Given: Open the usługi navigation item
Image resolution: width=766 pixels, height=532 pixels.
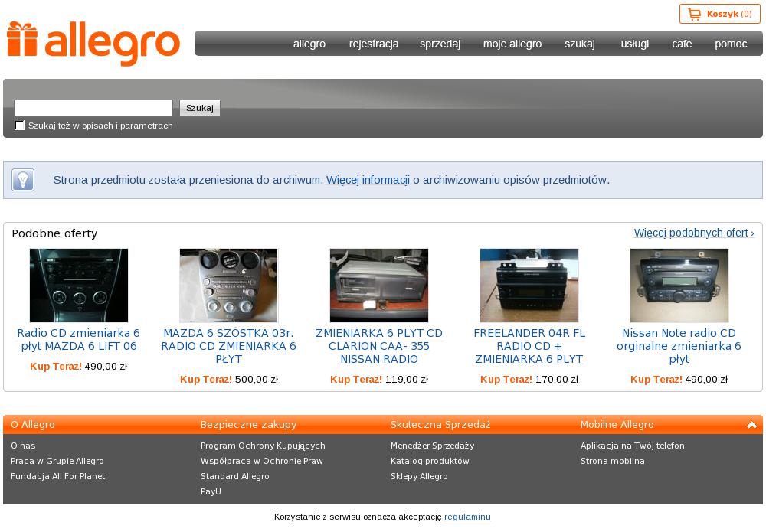Looking at the screenshot, I should point(634,44).
